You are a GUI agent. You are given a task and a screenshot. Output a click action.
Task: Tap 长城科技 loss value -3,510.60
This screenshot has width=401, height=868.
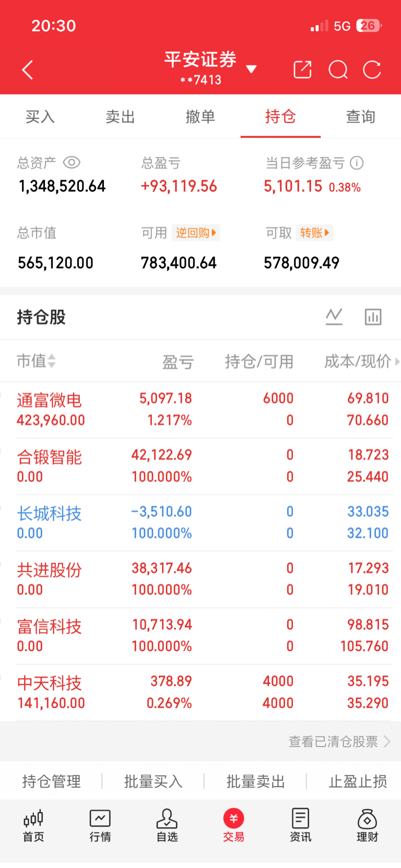pos(161,512)
